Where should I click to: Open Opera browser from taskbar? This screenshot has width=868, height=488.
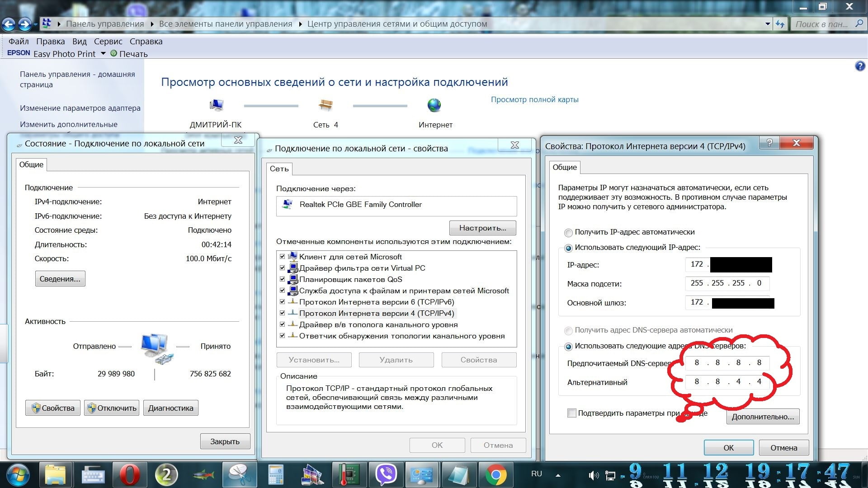(x=130, y=475)
